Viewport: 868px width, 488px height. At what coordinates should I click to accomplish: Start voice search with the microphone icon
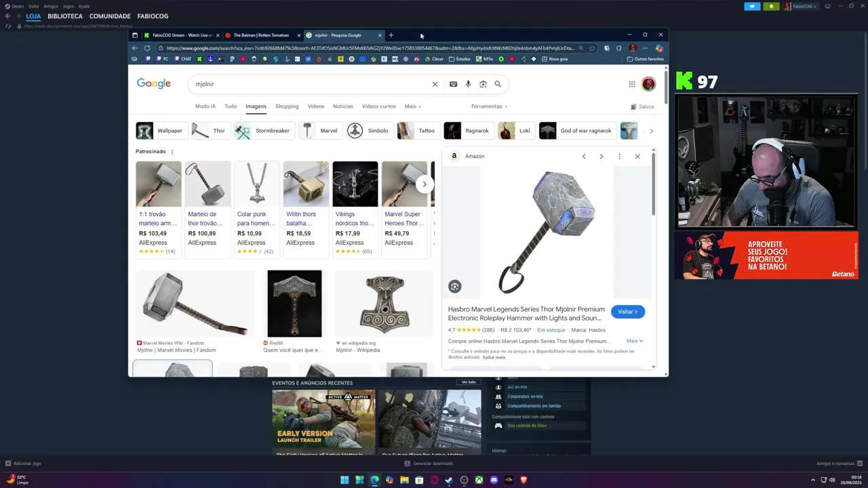468,84
